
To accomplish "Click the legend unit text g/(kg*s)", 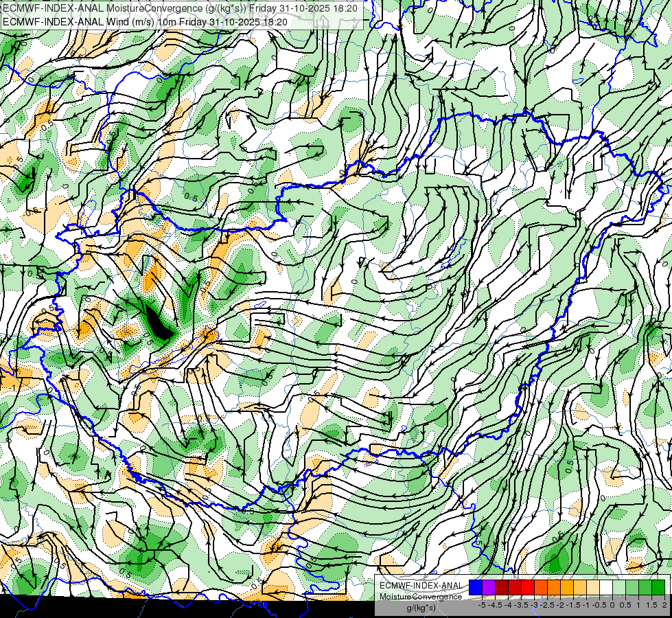I will pos(421,608).
